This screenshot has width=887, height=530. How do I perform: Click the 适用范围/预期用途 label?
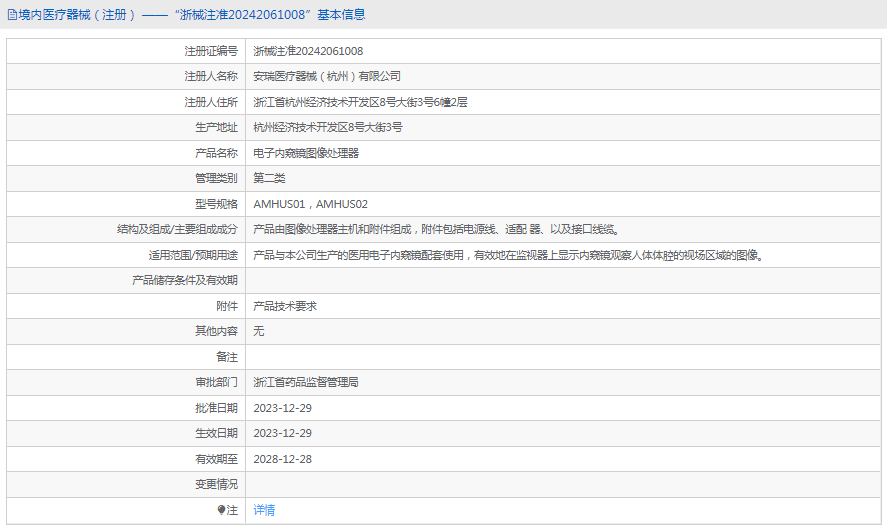click(x=193, y=255)
